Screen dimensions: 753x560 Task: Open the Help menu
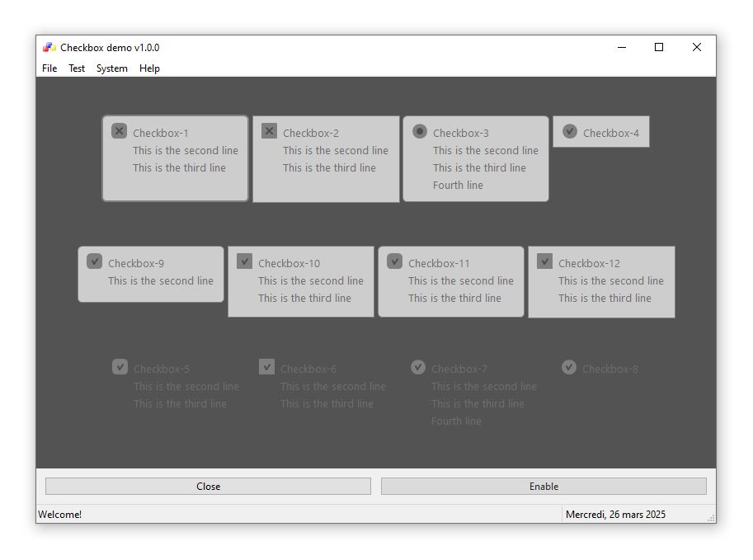(149, 68)
